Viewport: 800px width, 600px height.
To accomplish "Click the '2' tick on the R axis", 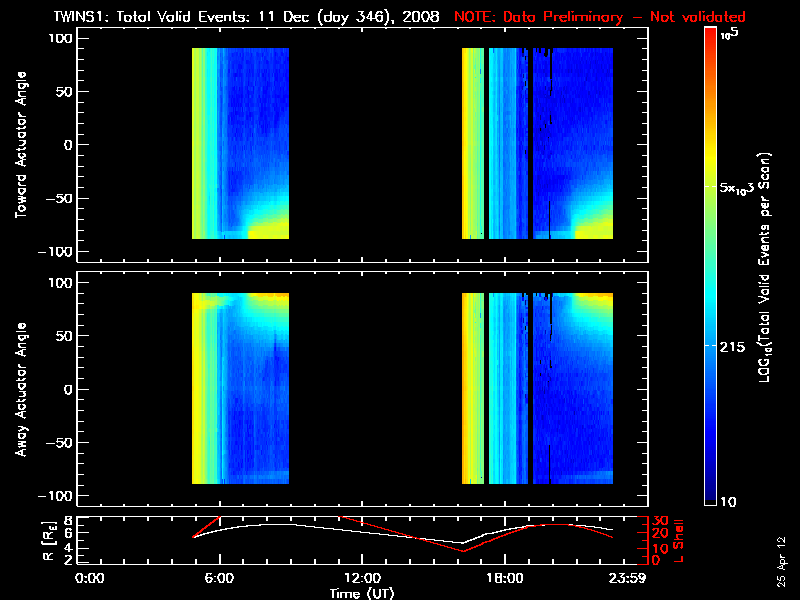I will pos(68,560).
